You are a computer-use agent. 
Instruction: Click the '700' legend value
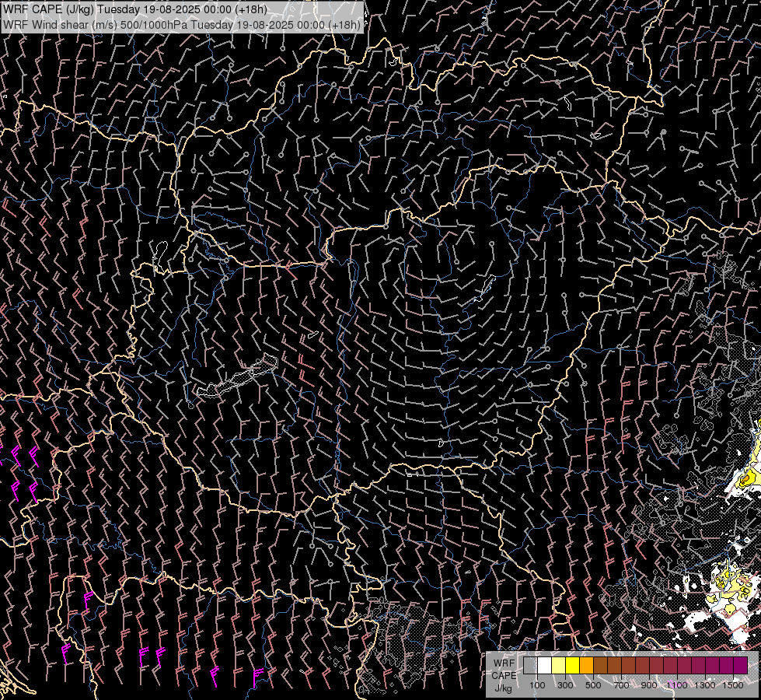pyautogui.click(x=621, y=685)
